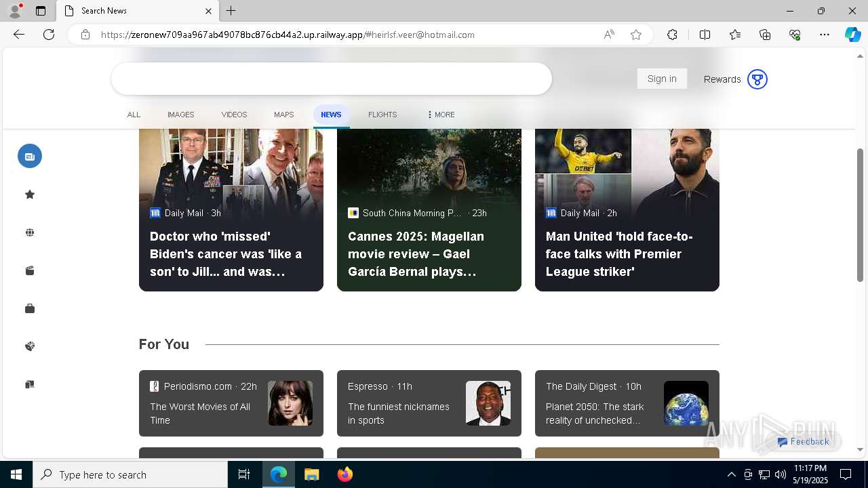The image size is (868, 488).
Task: Refresh the page
Action: tap(49, 35)
